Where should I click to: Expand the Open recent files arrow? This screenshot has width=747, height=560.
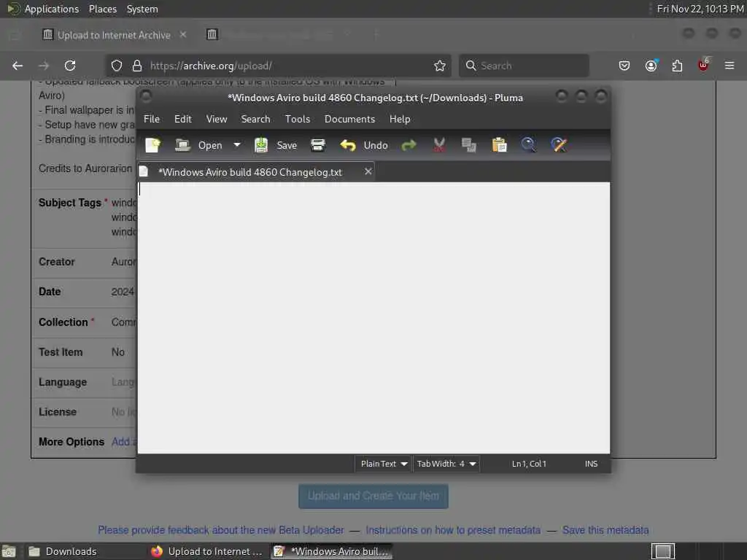[237, 145]
